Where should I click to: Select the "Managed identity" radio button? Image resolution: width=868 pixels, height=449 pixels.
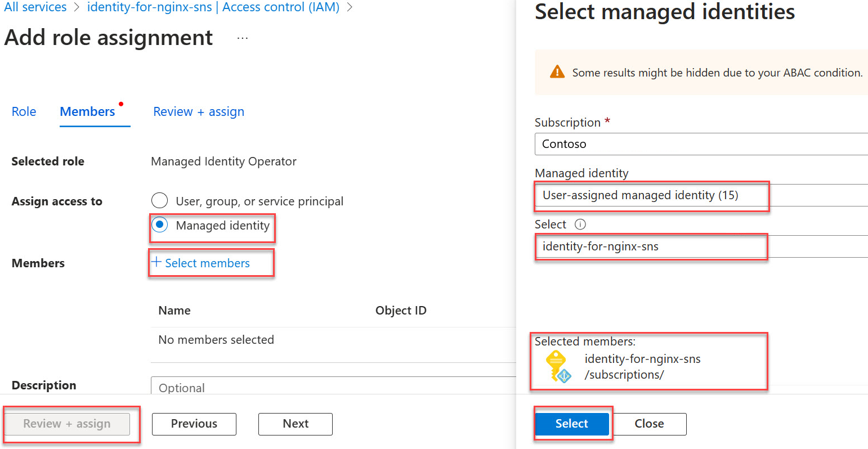click(159, 225)
